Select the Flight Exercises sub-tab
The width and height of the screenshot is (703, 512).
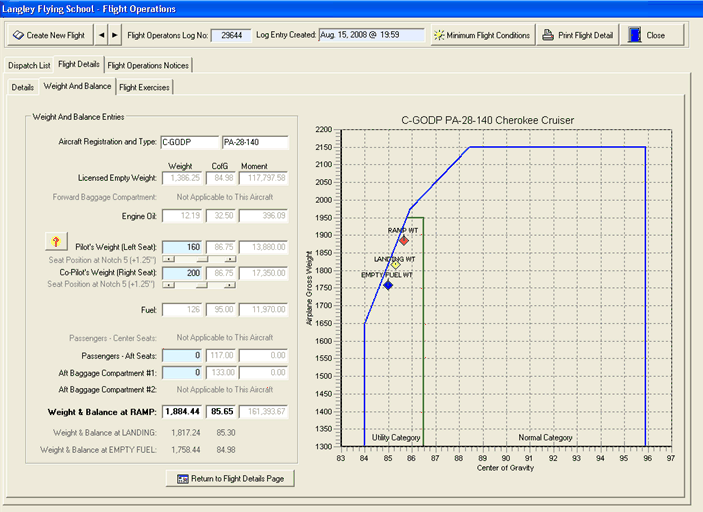pyautogui.click(x=145, y=87)
